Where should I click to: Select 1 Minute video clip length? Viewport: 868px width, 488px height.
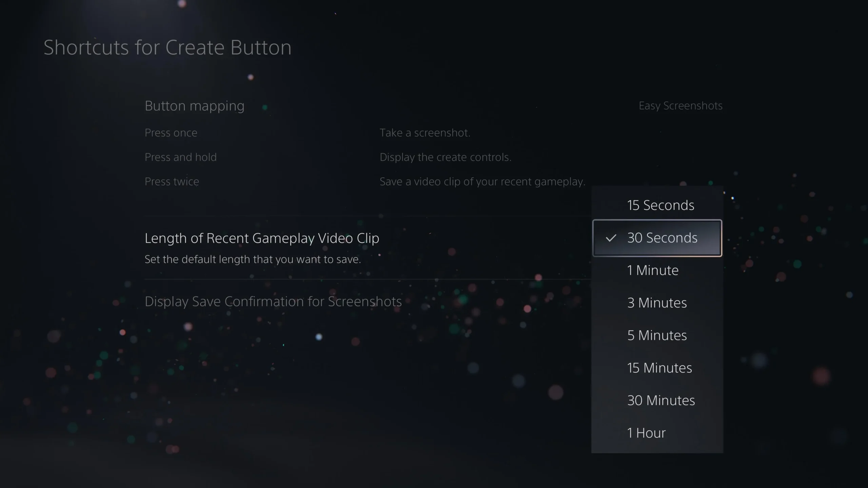pos(656,270)
